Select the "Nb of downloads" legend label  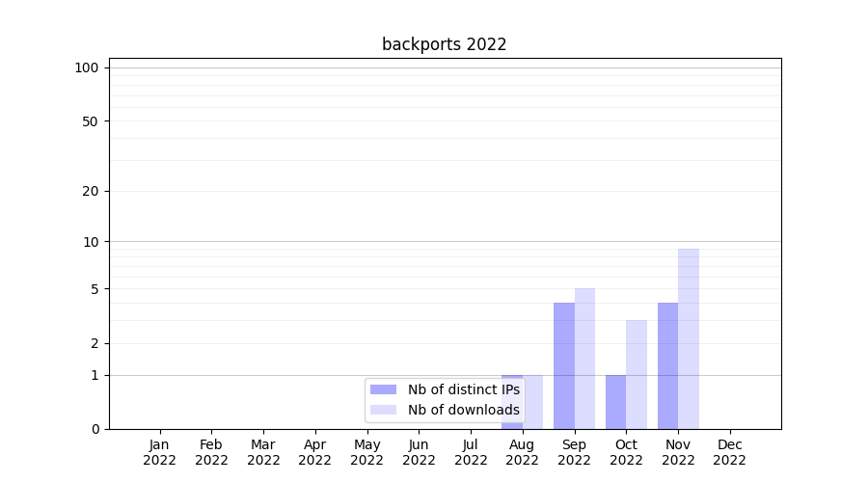tap(463, 410)
